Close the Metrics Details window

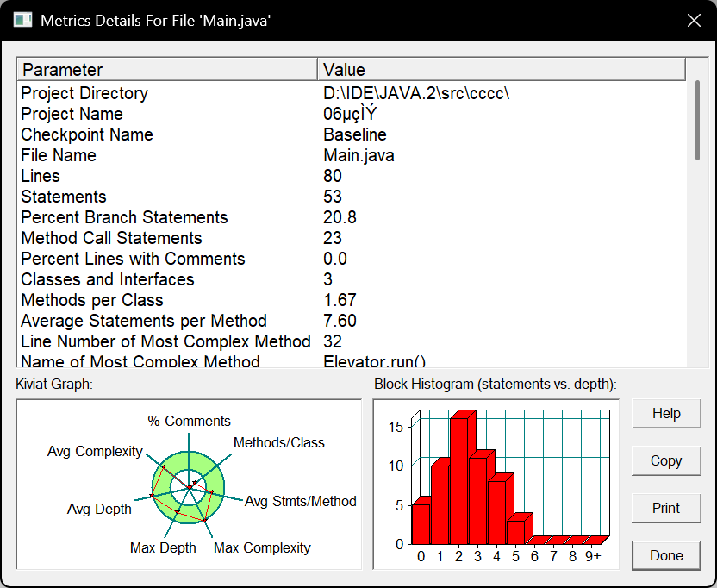(x=694, y=20)
